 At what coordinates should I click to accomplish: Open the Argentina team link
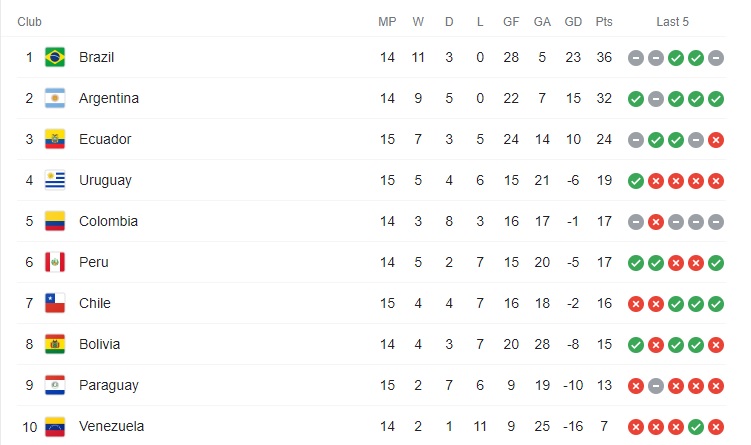(x=108, y=99)
